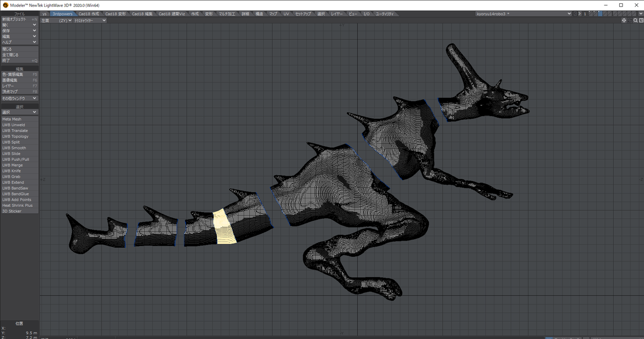
Task: Open the セットアップ tab
Action: coord(304,13)
